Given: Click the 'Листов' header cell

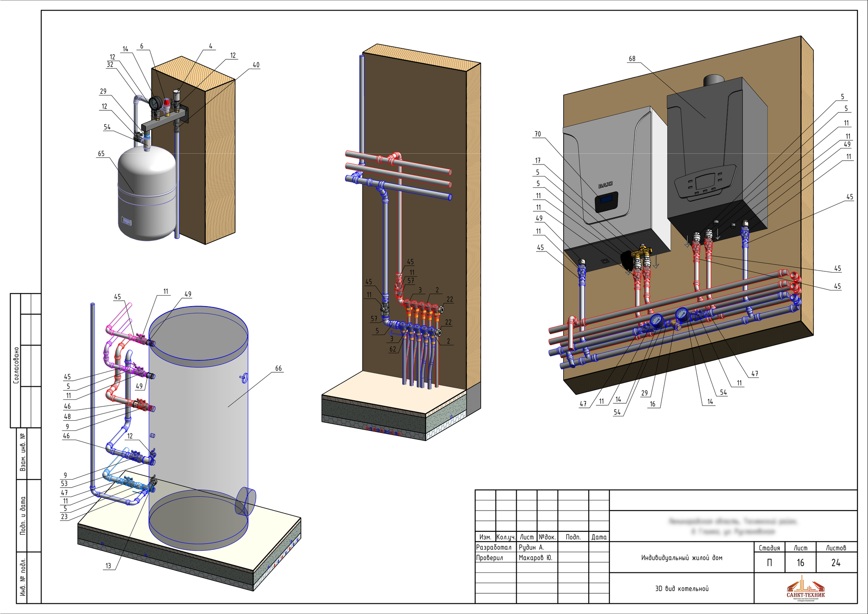Looking at the screenshot, I should tap(836, 547).
